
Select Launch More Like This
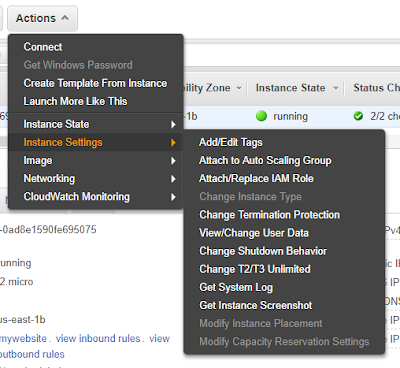(75, 101)
